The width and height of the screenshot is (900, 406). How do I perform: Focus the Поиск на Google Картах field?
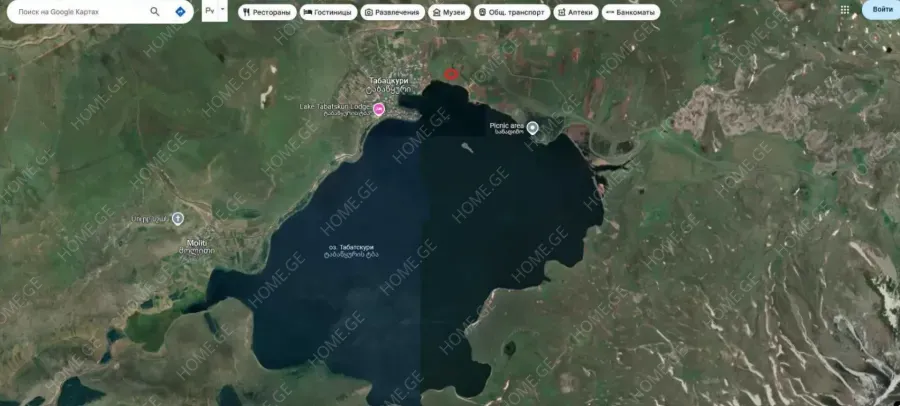[x=78, y=12]
